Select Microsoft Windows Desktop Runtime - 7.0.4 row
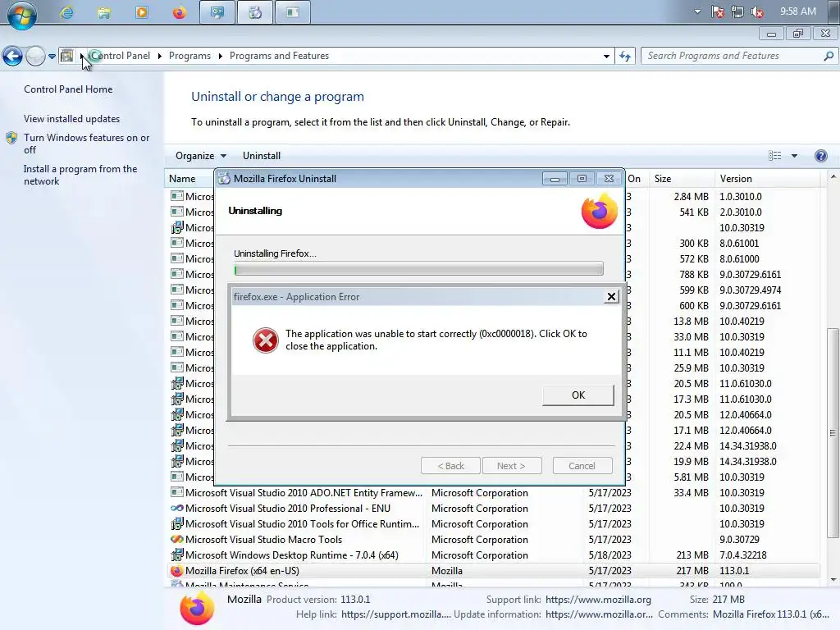840x630 pixels. click(x=494, y=555)
